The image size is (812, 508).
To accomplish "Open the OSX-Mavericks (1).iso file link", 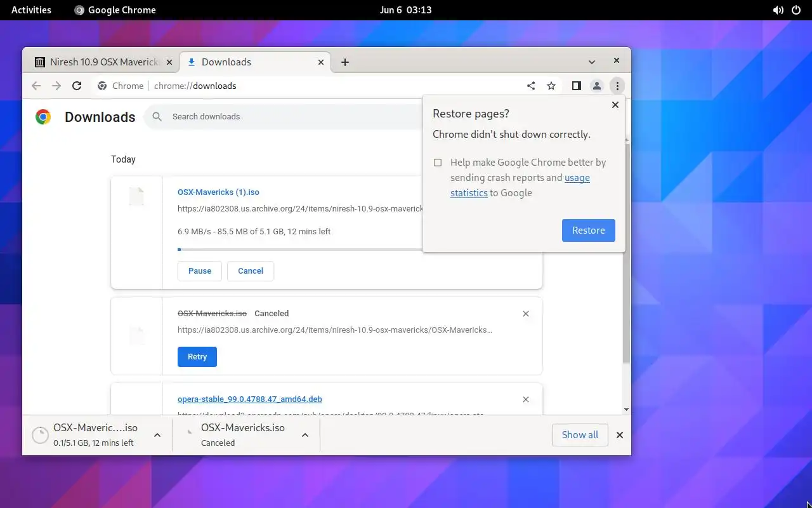I will pos(218,192).
